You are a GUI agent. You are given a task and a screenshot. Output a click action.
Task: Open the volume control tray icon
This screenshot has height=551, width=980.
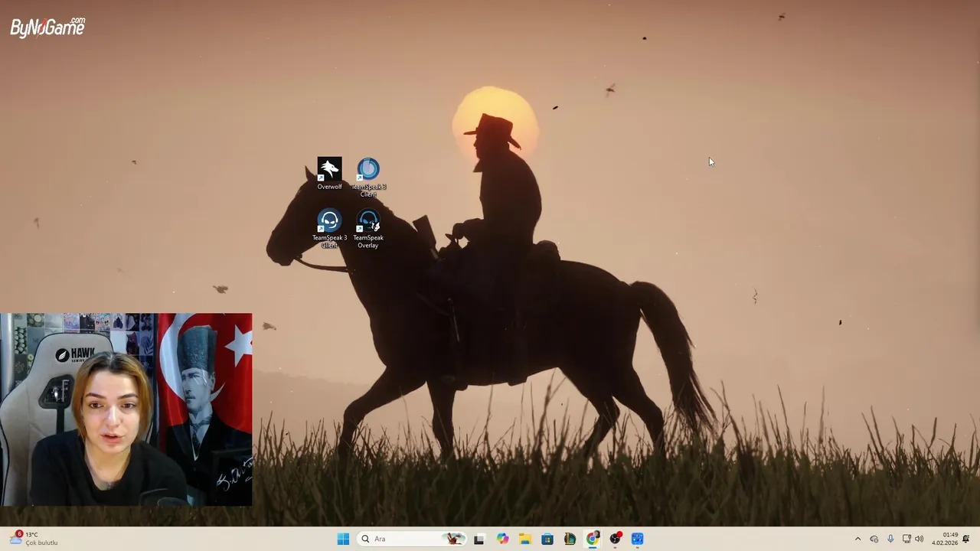(919, 539)
